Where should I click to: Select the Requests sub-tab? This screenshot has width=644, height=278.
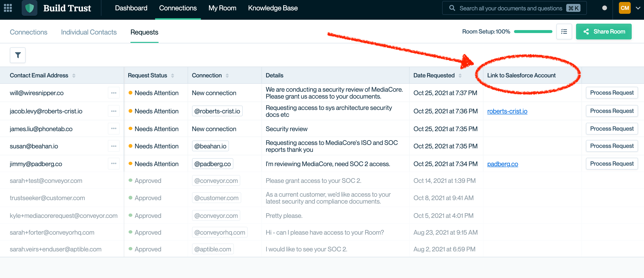pos(144,32)
